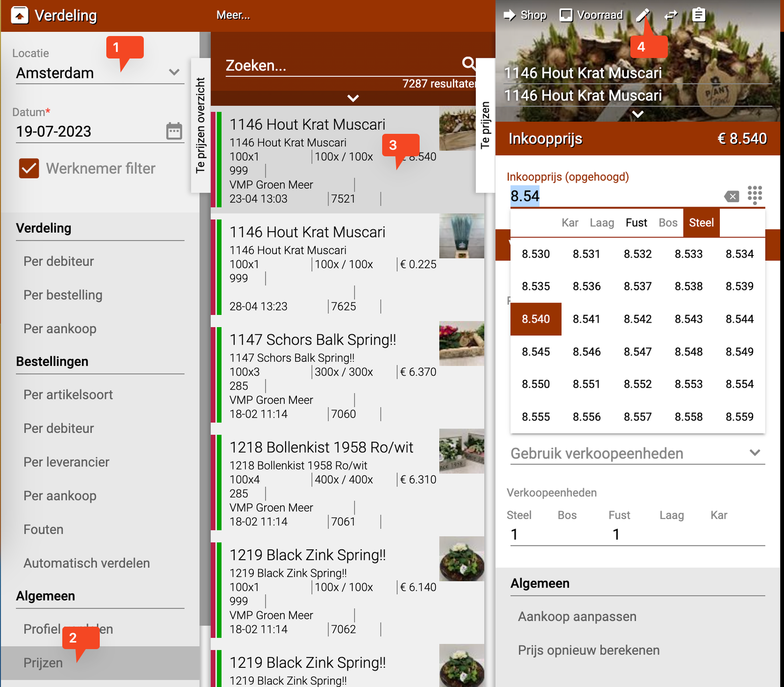Click the swap arrows icon
Screen dimensions: 784x687
point(671,15)
